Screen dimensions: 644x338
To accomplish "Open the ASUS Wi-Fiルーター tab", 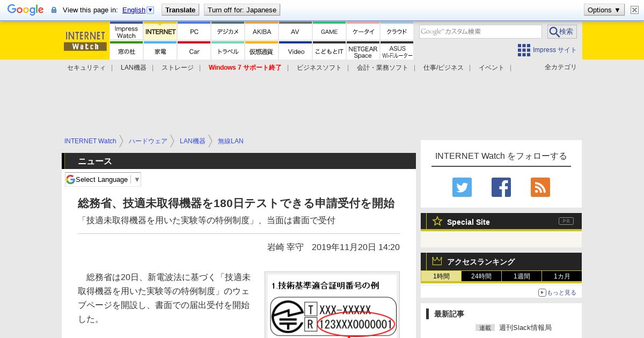I will [x=397, y=51].
